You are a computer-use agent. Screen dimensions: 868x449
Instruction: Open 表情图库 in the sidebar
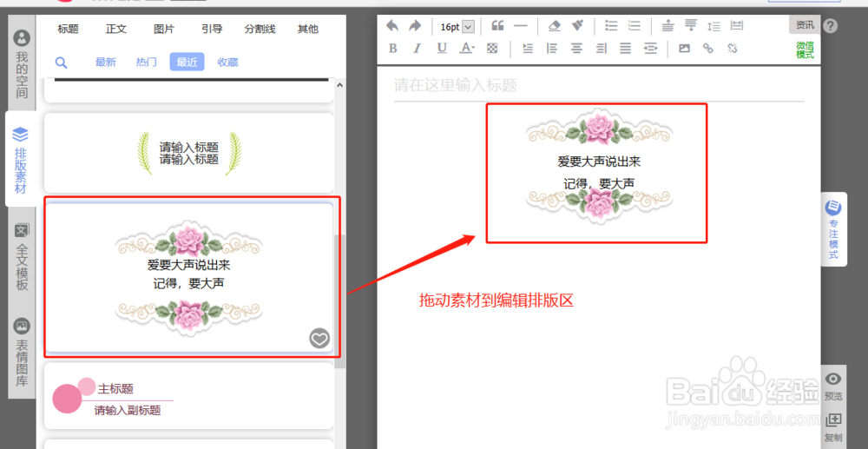[22, 352]
